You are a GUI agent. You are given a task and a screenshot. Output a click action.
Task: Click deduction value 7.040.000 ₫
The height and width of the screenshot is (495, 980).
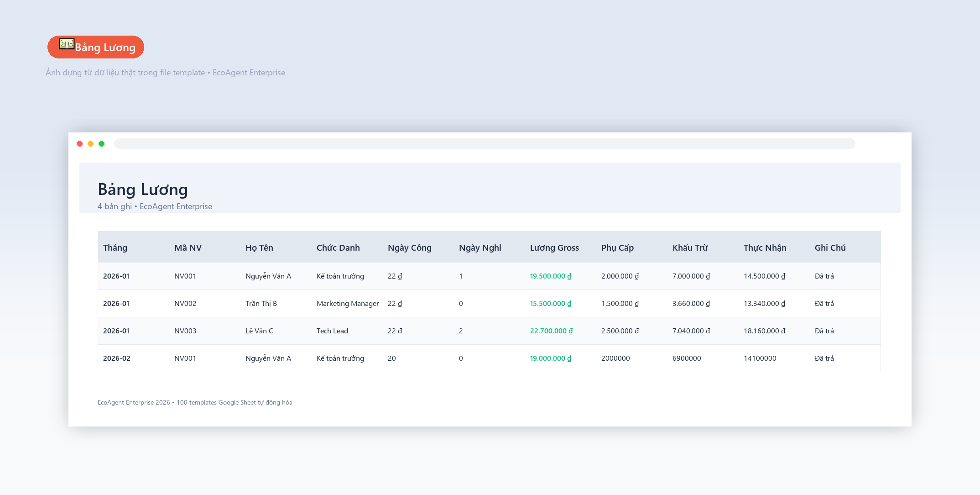(x=691, y=331)
